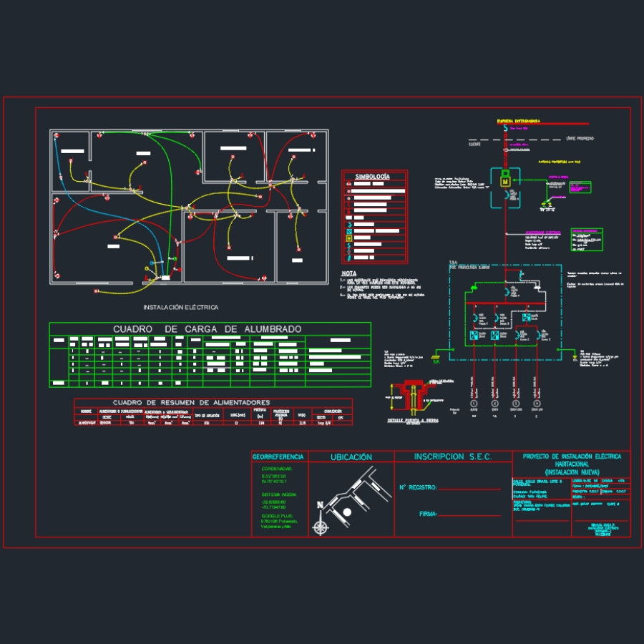644x644 pixels.
Task: Select the leftmost circuit circle below the single-line diagram
Action: [x=473, y=404]
